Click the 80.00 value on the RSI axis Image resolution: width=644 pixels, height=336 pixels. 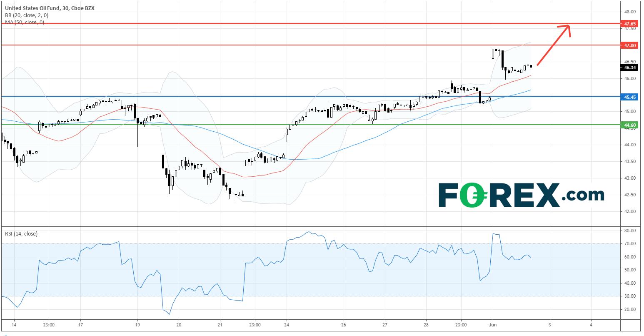(x=630, y=231)
